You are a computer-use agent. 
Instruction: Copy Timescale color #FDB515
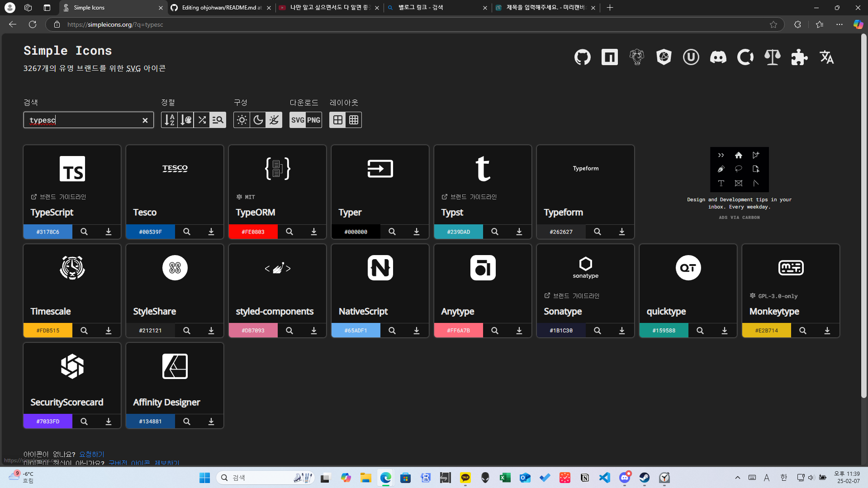[x=48, y=331]
